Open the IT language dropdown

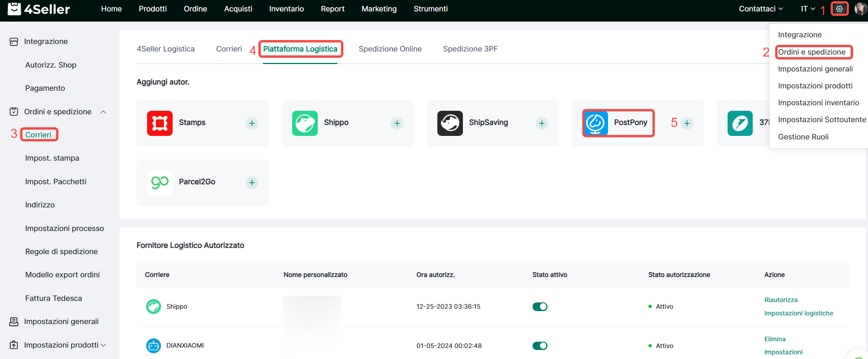point(808,9)
